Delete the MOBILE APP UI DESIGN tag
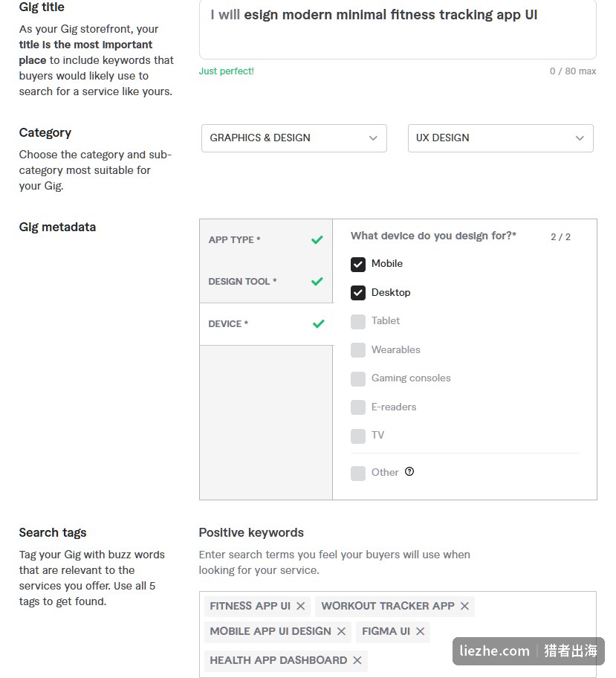This screenshot has width=616, height=678. point(341,631)
